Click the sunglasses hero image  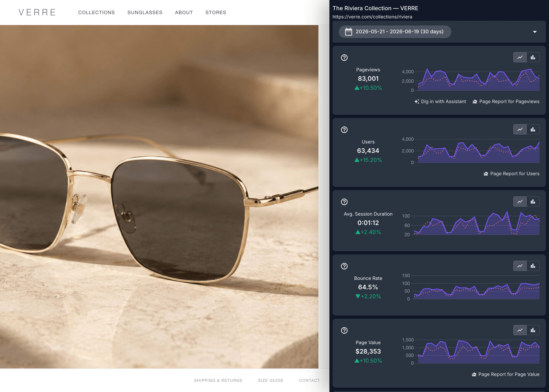point(159,197)
